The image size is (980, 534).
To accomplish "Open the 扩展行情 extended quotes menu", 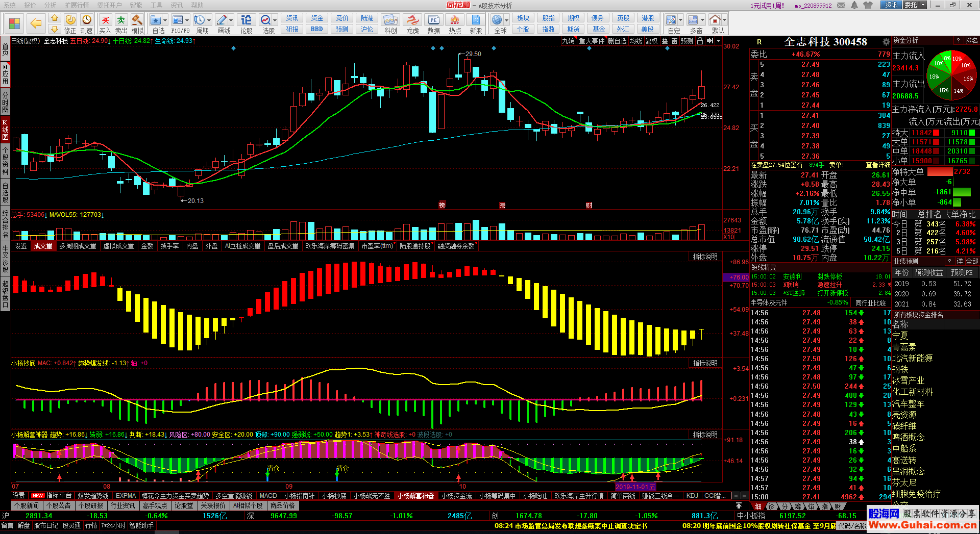I will pyautogui.click(x=77, y=5).
